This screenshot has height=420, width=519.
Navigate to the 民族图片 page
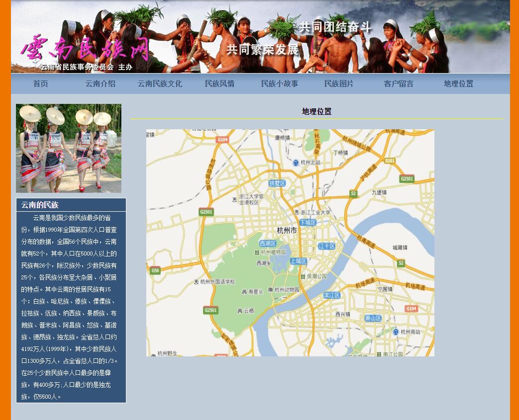(339, 84)
